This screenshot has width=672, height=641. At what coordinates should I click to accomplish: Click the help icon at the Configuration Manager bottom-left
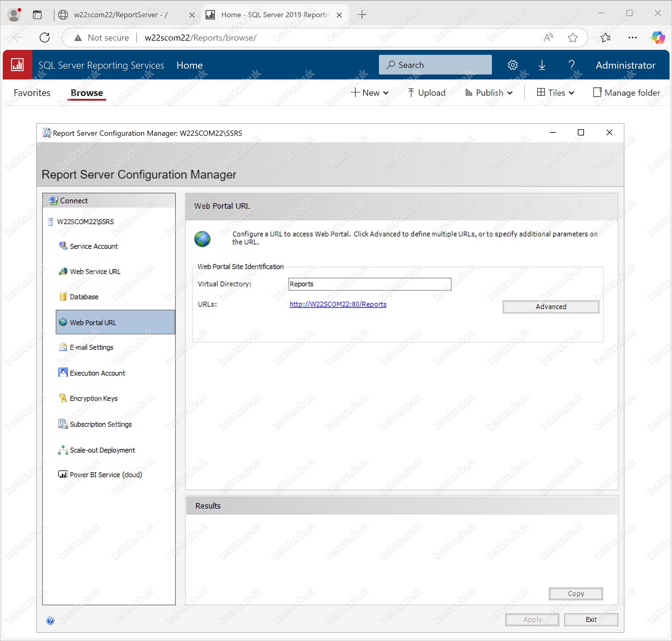click(50, 620)
